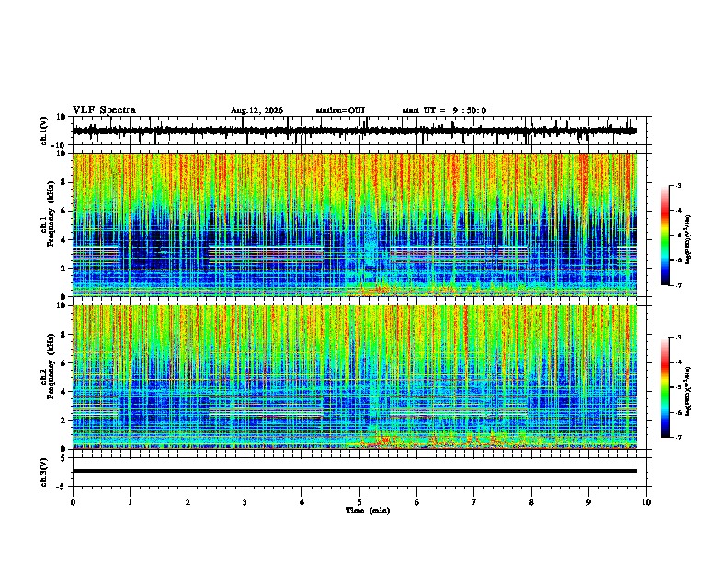Image resolution: width=728 pixels, height=563 pixels.
Task: Click the 'Time (min)' axis label
Action: click(368, 511)
